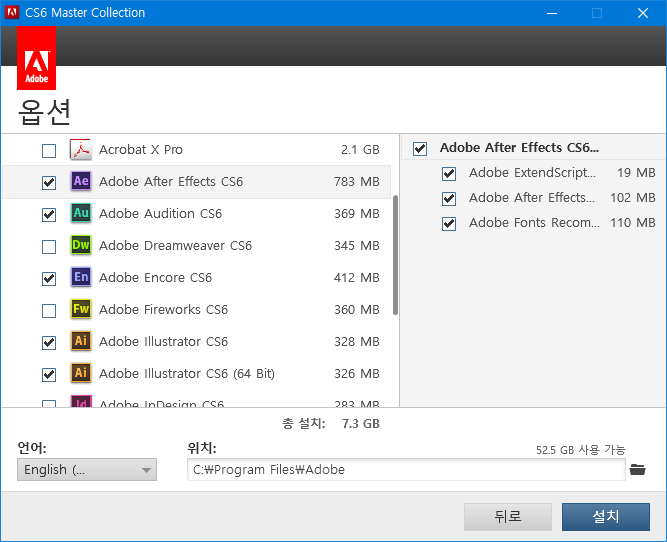Uncheck Adobe Audition CS6
This screenshot has height=542, width=667.
point(49,214)
